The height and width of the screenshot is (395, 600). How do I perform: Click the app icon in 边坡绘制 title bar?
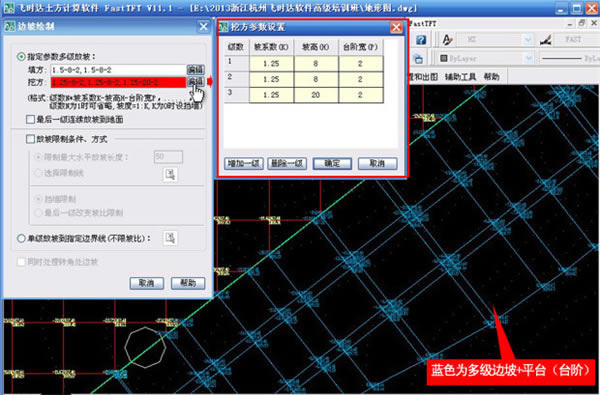[x=10, y=26]
